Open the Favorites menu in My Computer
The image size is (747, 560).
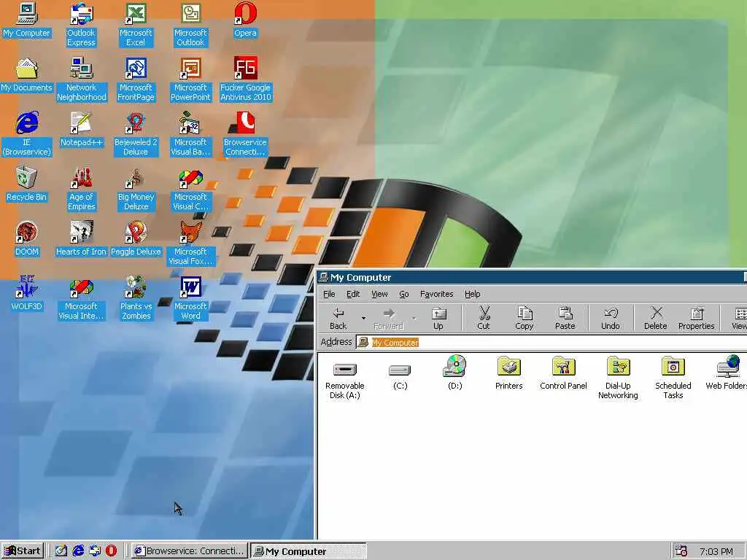coord(437,294)
